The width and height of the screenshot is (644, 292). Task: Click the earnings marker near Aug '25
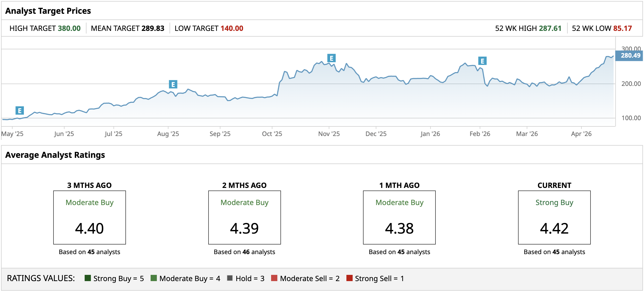(x=173, y=84)
